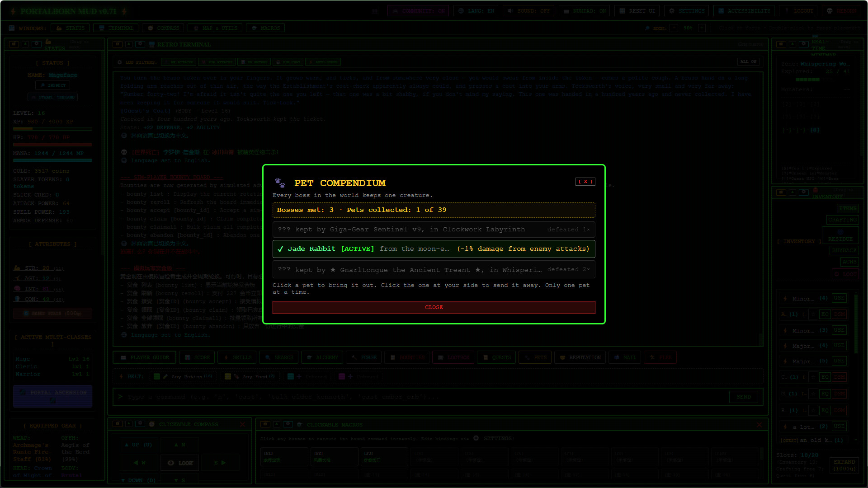Open the LANG: EN language selector
868x488 pixels.
click(x=476, y=11)
